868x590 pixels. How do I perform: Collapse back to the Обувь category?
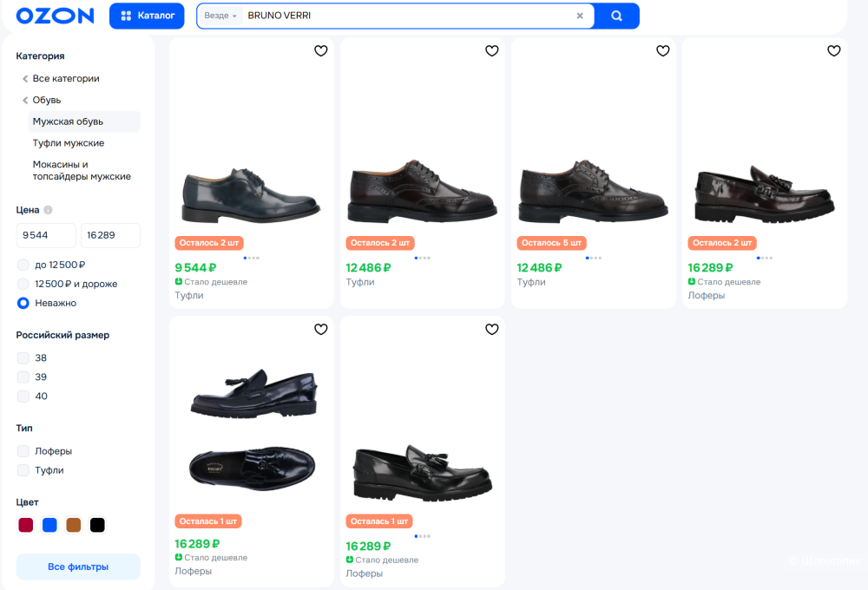[46, 100]
